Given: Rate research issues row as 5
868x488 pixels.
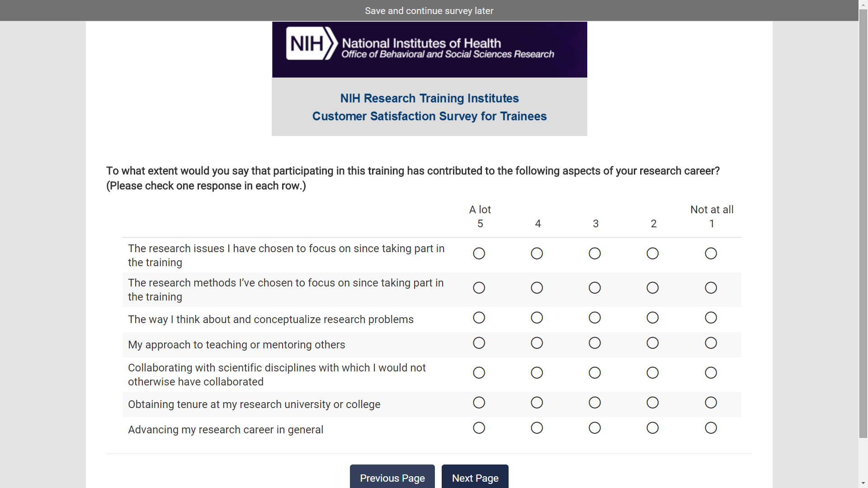Looking at the screenshot, I should click(x=479, y=253).
